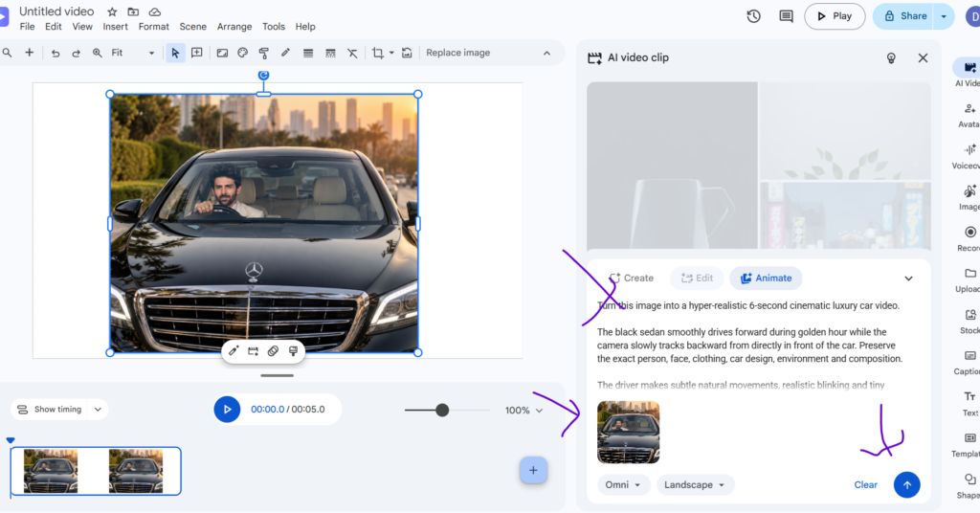
Task: Star the Untitled video document
Action: 113,11
